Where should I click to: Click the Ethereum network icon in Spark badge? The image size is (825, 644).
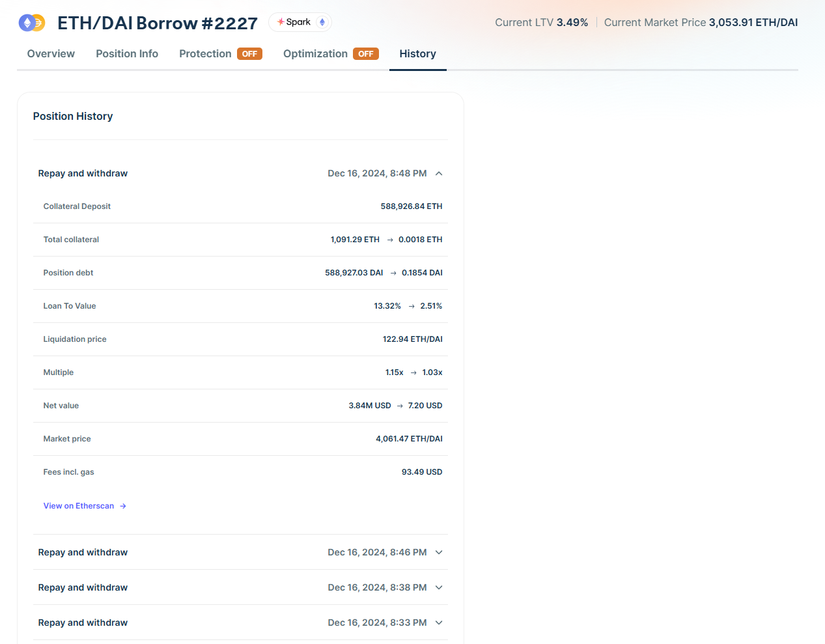pos(322,22)
